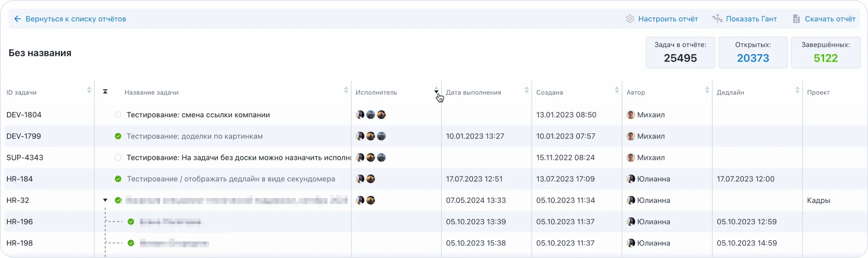
Task: Go back via Вернуться к списку отчётов
Action: pyautogui.click(x=76, y=19)
